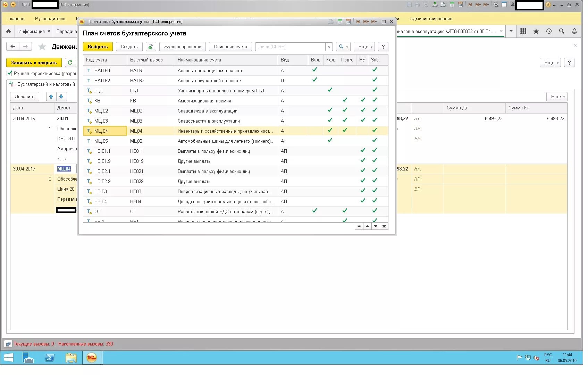Screen dimensions: 588x375
Task: Expand dropdown arrow beside info icon
Action: [554, 5]
